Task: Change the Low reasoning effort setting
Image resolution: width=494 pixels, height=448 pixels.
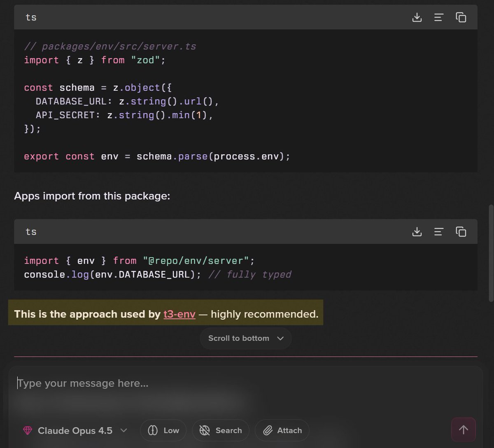Action: [x=163, y=430]
